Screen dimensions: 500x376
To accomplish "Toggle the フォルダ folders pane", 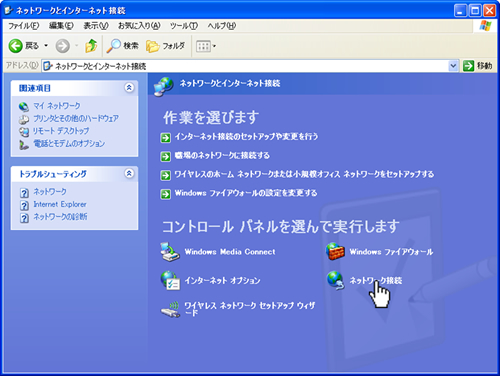I will point(165,46).
